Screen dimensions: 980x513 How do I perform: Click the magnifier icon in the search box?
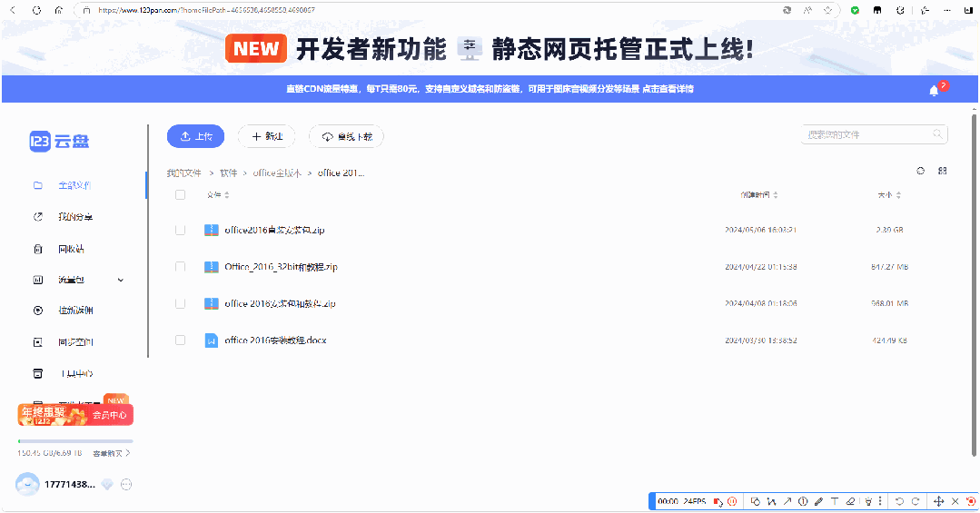937,133
